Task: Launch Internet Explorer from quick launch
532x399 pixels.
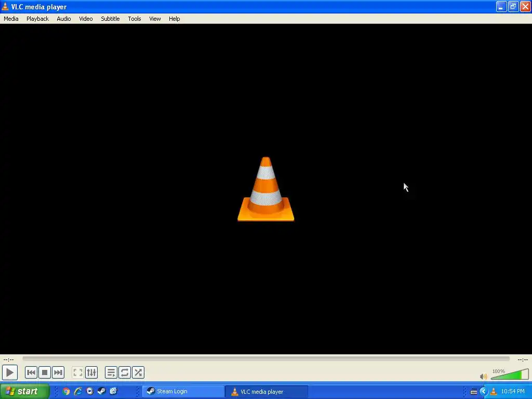Action: click(78, 392)
